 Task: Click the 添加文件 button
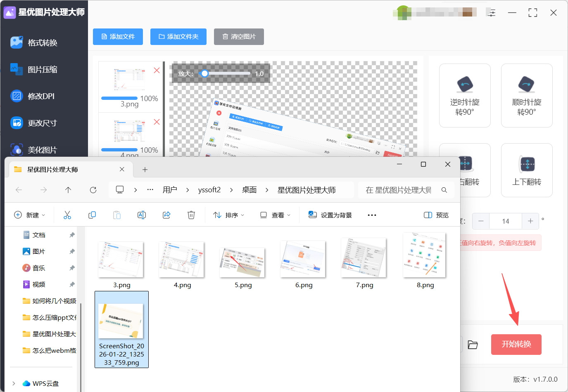(x=118, y=37)
